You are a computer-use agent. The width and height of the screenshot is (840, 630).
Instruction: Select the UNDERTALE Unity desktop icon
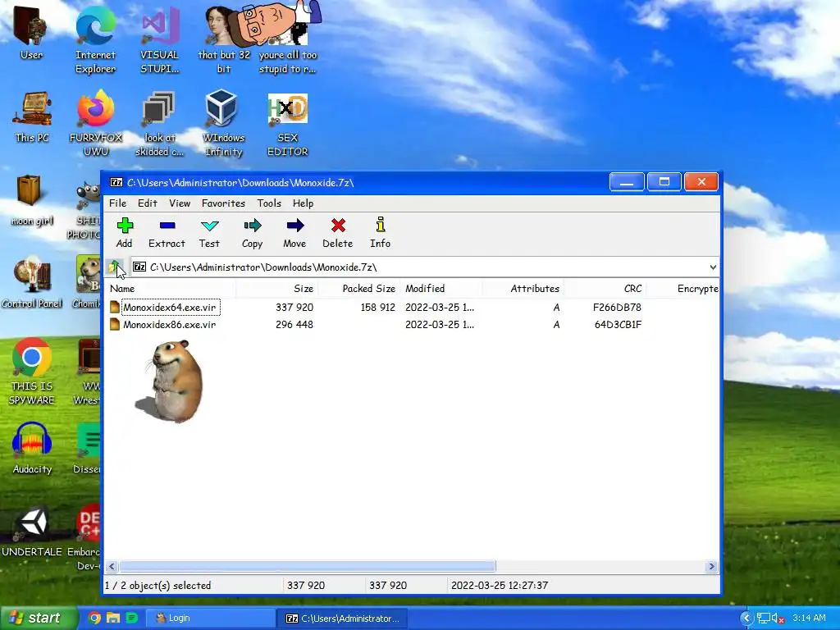pos(32,531)
